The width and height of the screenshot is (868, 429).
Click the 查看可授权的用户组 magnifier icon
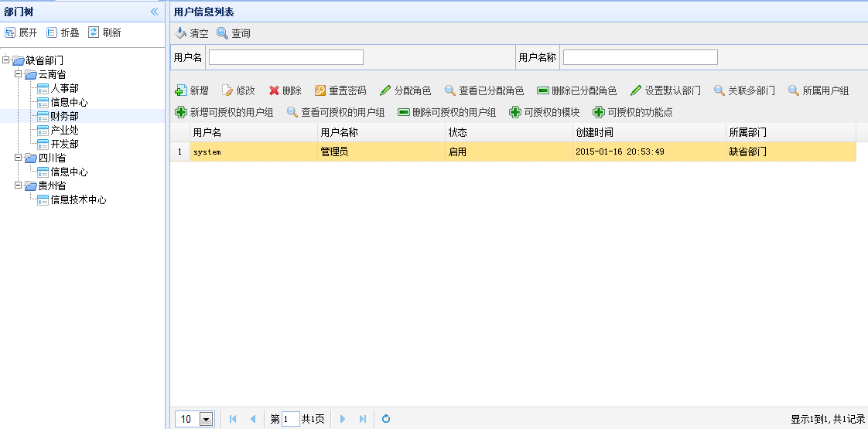click(x=292, y=112)
